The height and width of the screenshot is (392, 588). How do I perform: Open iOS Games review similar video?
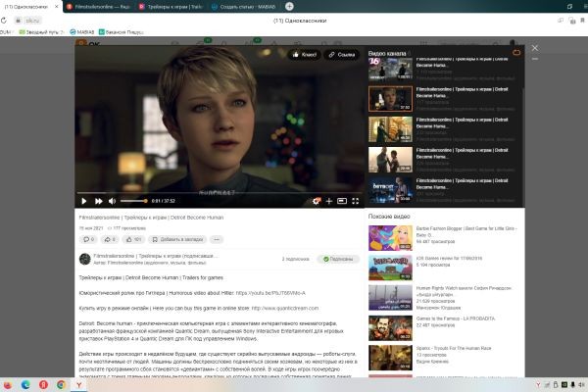coord(390,269)
